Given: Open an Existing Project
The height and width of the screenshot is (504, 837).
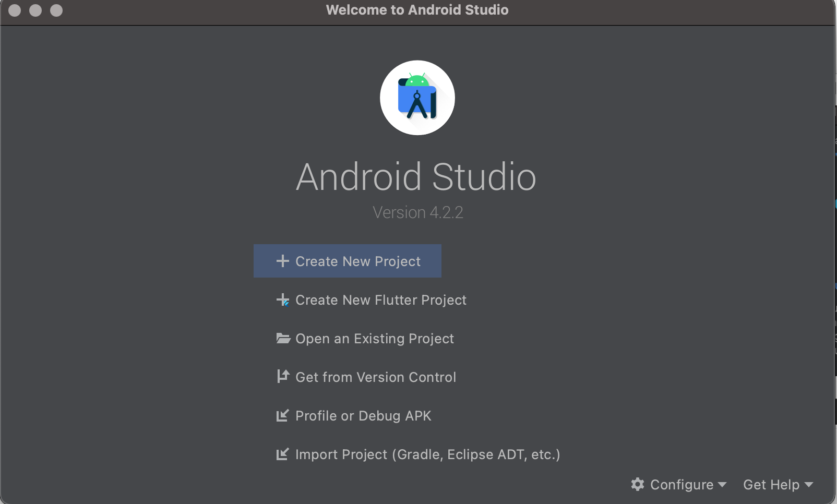Looking at the screenshot, I should 365,339.
